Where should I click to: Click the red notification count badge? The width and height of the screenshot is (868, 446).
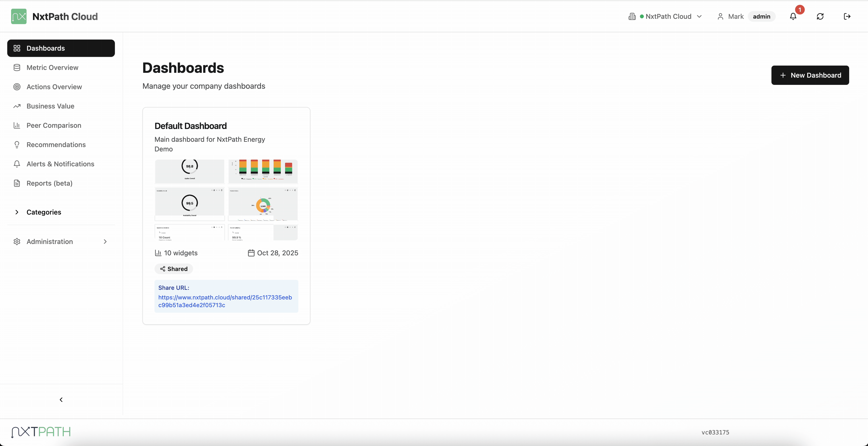click(x=800, y=10)
